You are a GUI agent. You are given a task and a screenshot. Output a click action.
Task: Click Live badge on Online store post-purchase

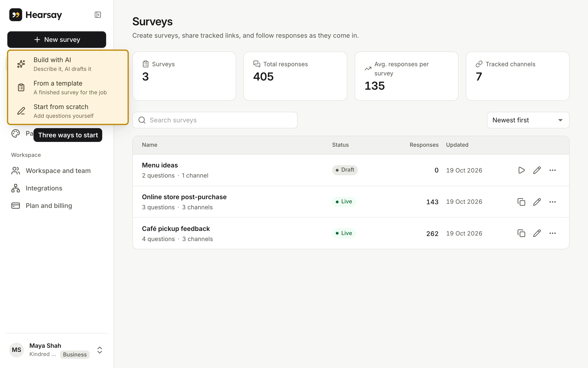point(344,201)
